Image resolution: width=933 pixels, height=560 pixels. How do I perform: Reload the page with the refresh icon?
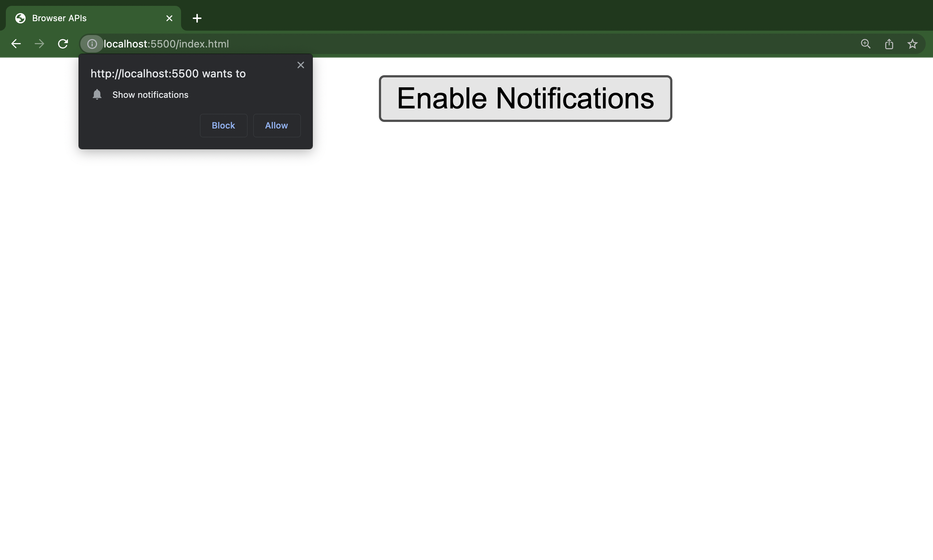(x=63, y=44)
